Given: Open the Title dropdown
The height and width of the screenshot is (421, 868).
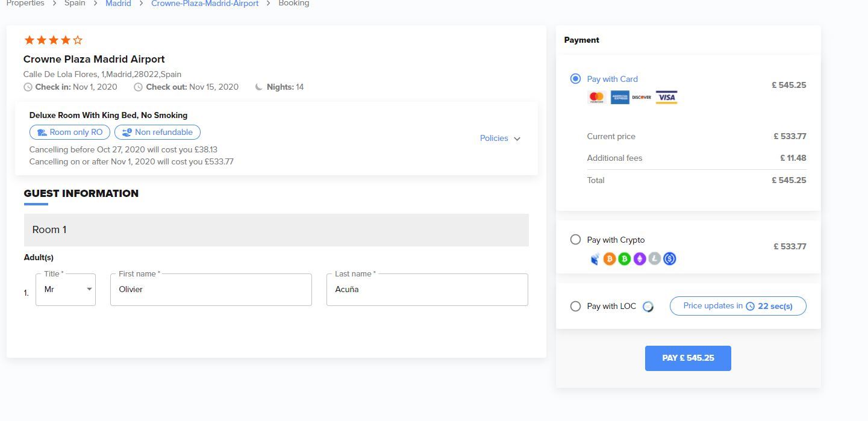Looking at the screenshot, I should [66, 290].
